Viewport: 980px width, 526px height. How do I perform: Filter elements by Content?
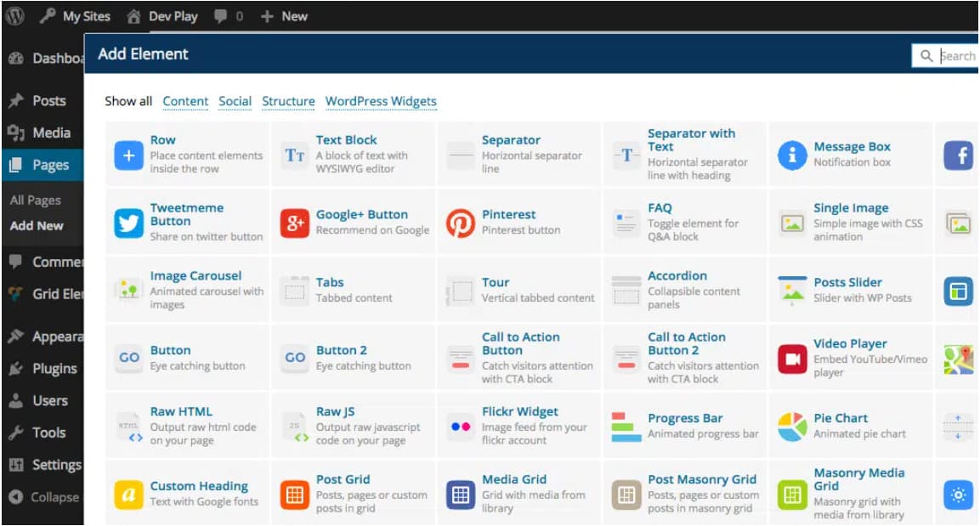click(x=185, y=101)
